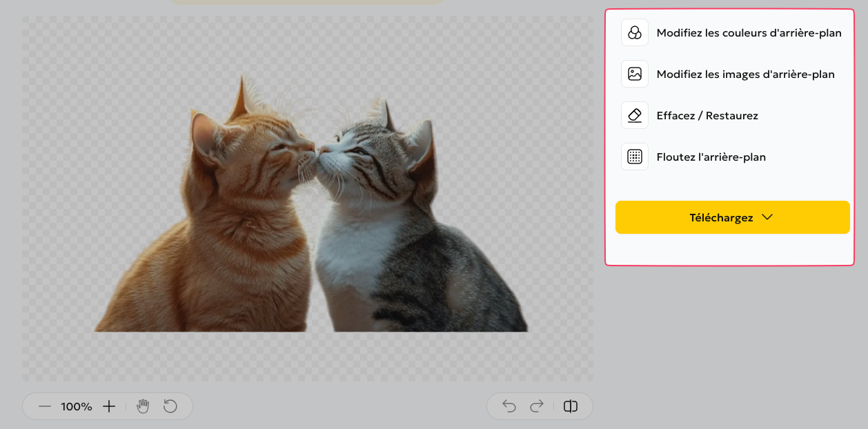Select the "Floutez l'arrière-plan" option
Screen dimensions: 868x429
coord(711,157)
